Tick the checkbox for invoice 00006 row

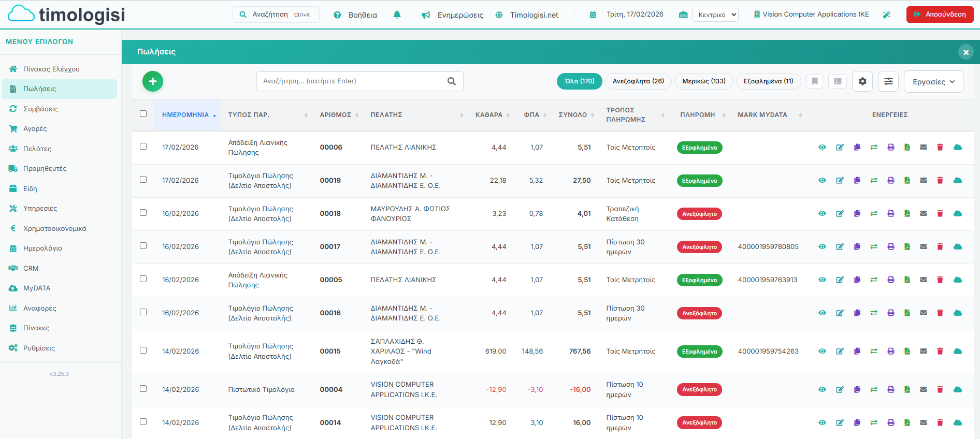point(143,147)
